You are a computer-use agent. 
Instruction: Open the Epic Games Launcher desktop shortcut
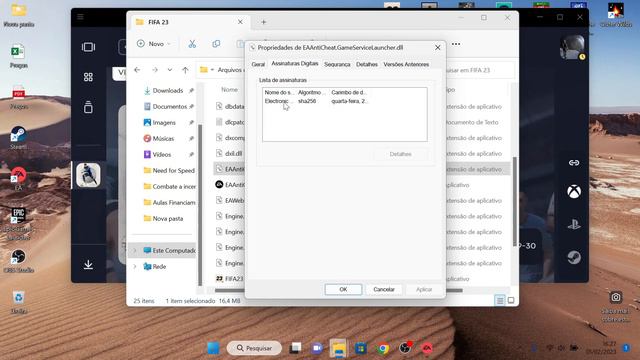pos(18,224)
